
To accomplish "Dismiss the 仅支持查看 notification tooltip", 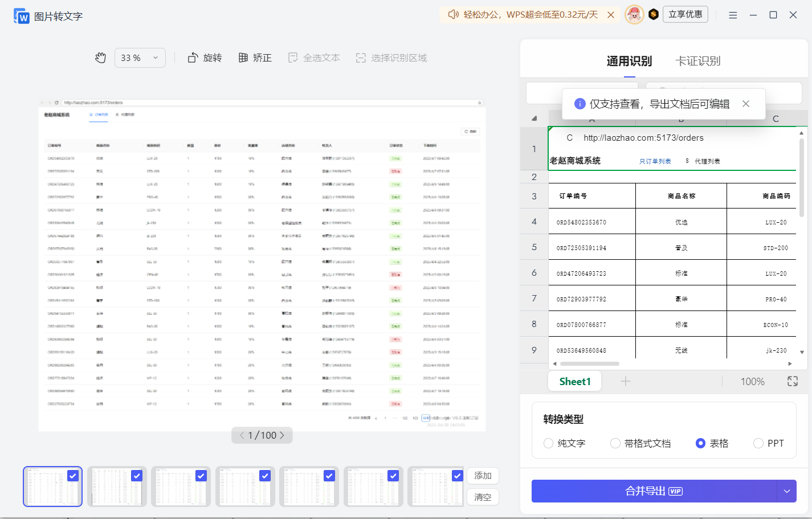I will (x=746, y=104).
